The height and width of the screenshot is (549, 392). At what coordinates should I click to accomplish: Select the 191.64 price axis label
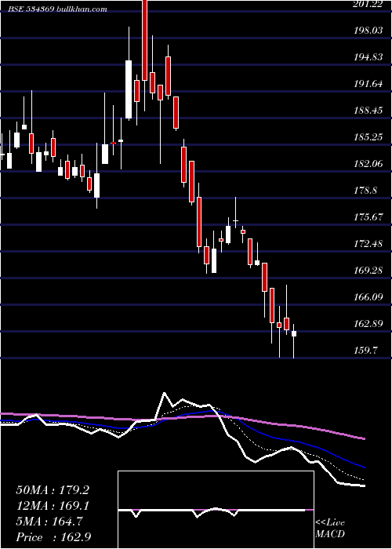(x=368, y=83)
